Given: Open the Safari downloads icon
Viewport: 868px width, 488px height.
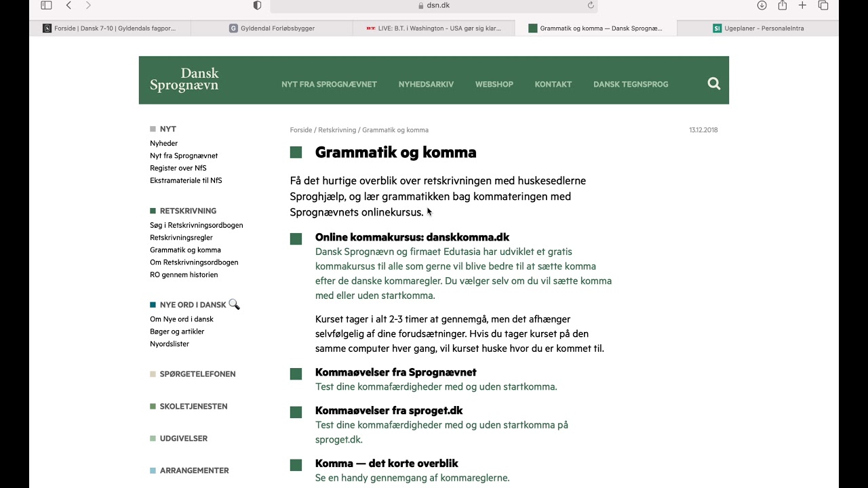Looking at the screenshot, I should (762, 5).
